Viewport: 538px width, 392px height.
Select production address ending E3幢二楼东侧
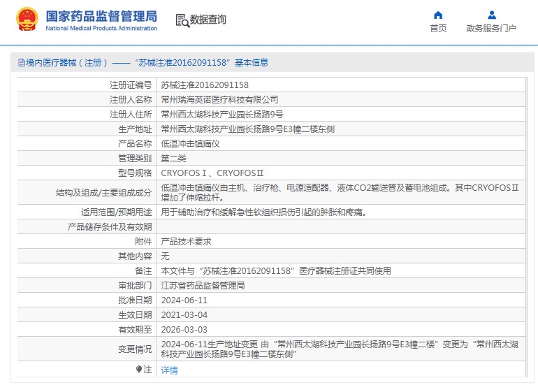pos(248,129)
